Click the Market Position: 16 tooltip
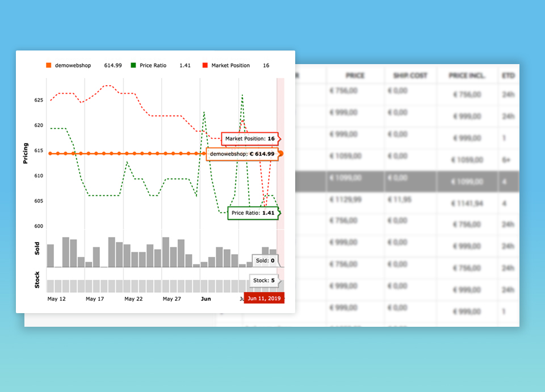 point(249,139)
